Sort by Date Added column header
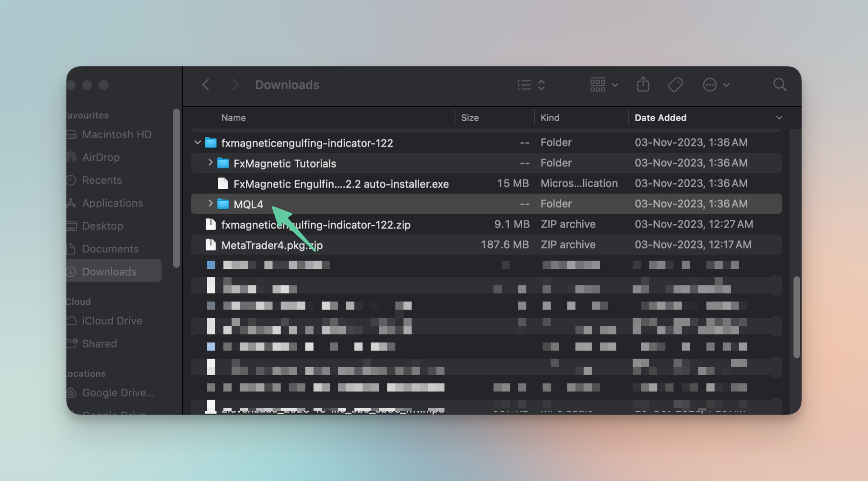This screenshot has height=481, width=868. pos(660,118)
